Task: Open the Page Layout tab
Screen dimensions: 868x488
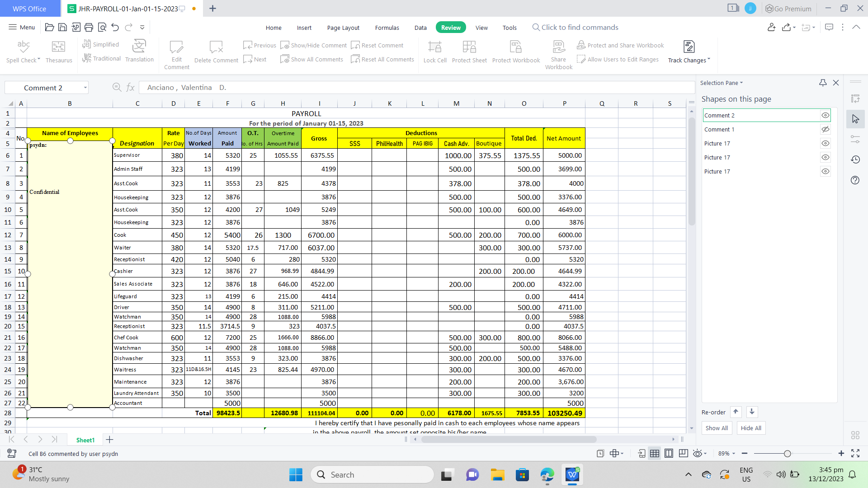Action: 343,28
